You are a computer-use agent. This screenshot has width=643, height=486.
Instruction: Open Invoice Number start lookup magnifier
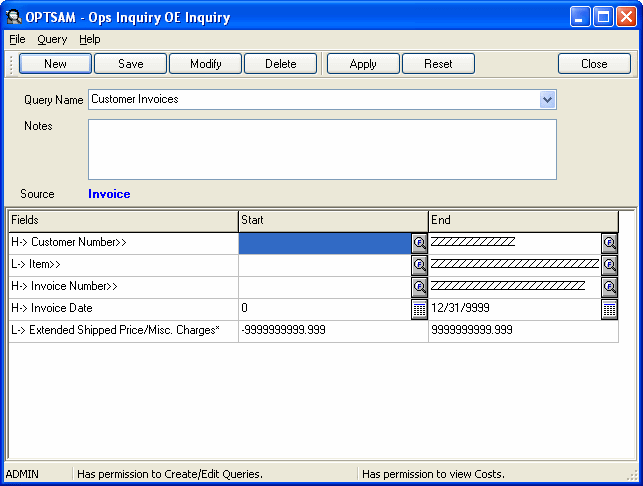pyautogui.click(x=420, y=287)
